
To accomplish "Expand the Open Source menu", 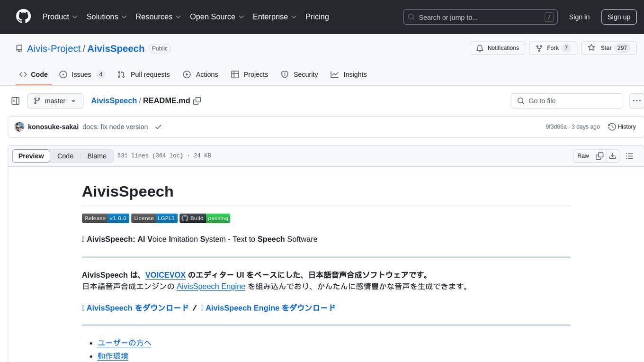I will (x=217, y=17).
